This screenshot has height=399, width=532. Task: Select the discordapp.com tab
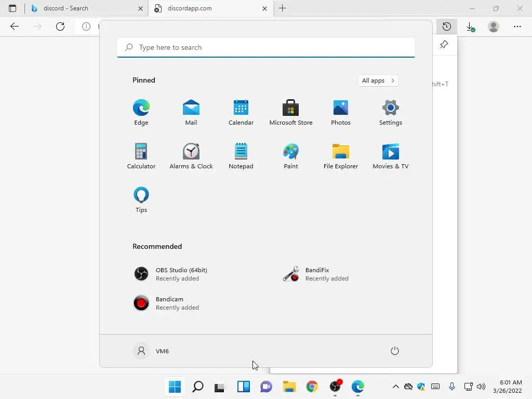(210, 8)
